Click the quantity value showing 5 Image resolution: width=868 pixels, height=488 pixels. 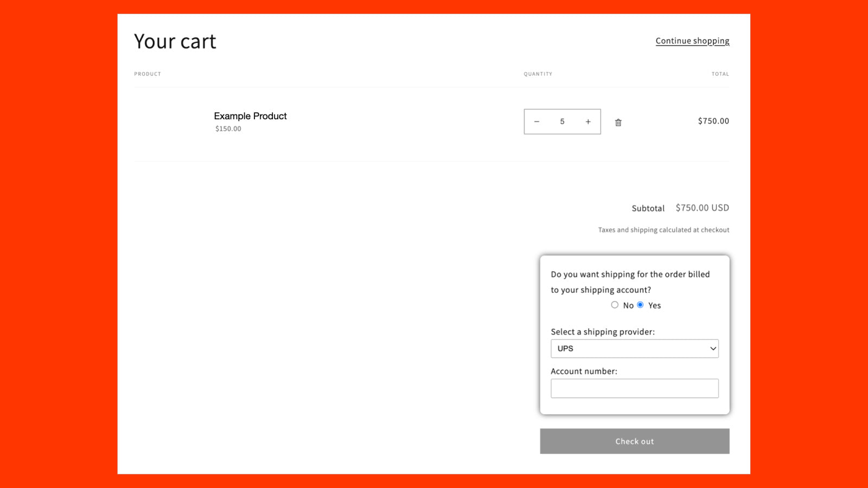tap(562, 121)
